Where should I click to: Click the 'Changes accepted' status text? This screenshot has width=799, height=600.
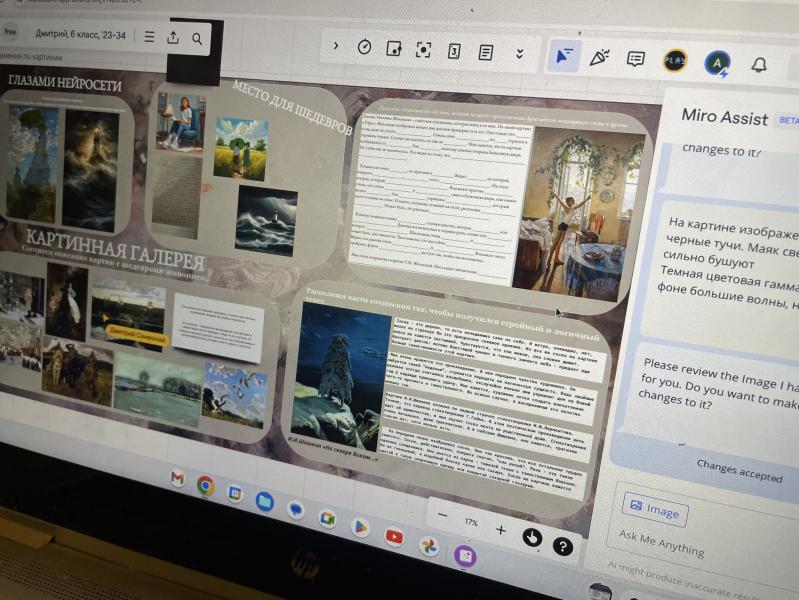739,471
